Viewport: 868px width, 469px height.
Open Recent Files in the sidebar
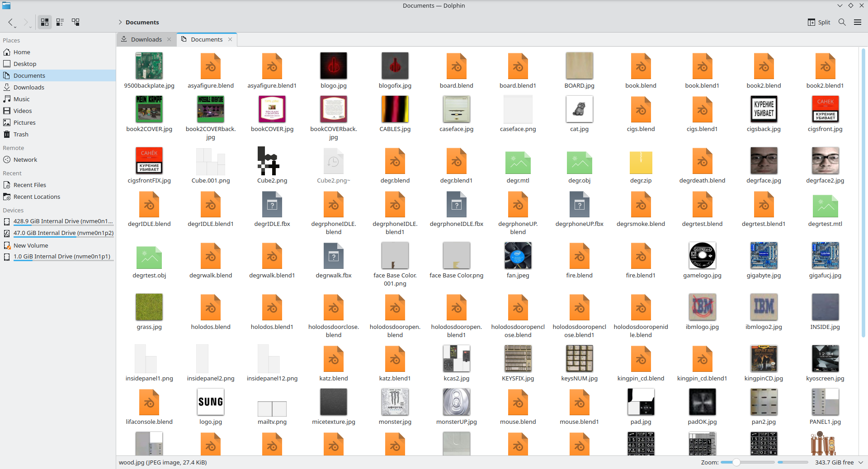coord(58,185)
